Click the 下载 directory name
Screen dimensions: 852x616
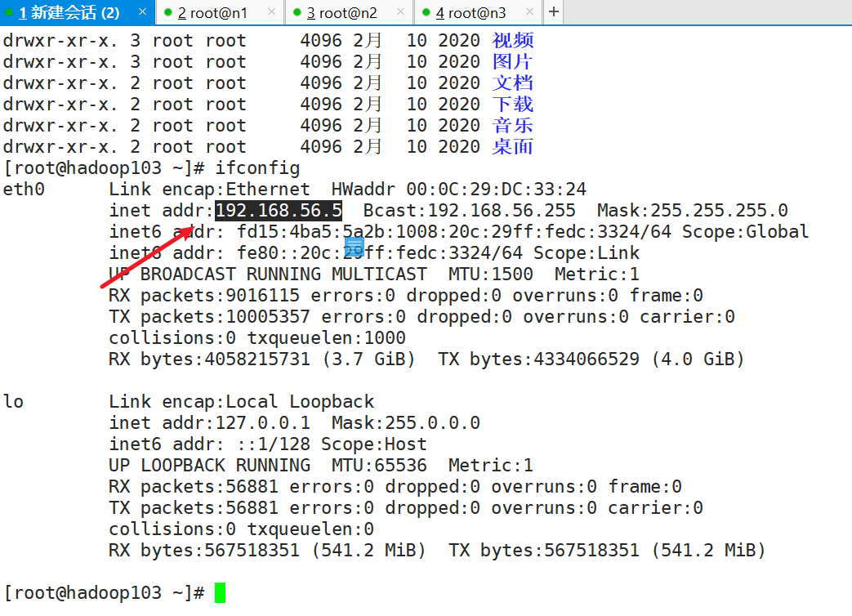(513, 104)
